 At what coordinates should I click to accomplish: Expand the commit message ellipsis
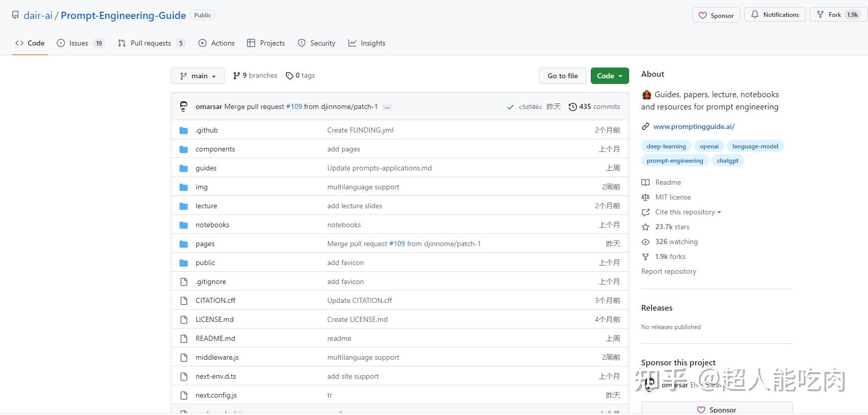[387, 107]
